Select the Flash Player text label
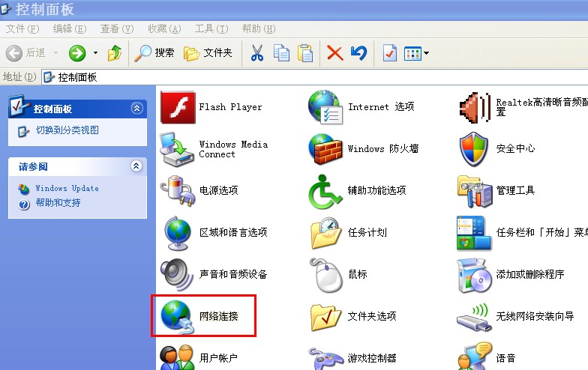Screen dimensions: 588x370 (x=230, y=107)
